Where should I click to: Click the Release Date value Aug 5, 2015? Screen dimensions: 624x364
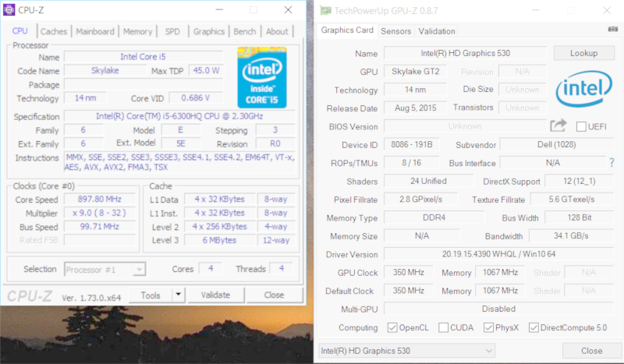click(x=416, y=108)
